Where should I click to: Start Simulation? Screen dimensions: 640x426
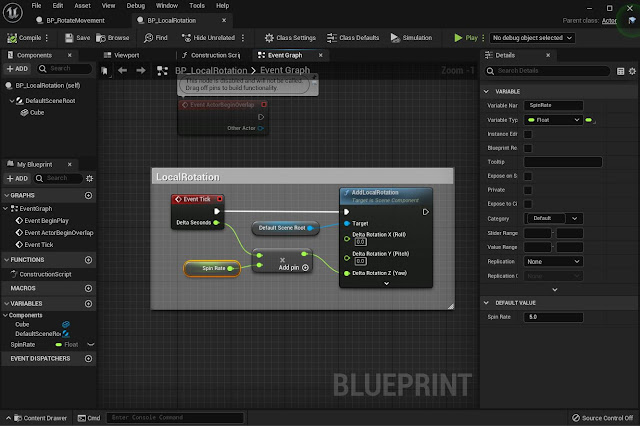click(x=411, y=38)
